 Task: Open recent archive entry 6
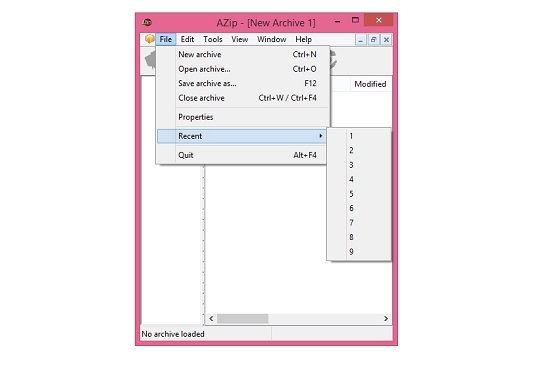[359, 208]
